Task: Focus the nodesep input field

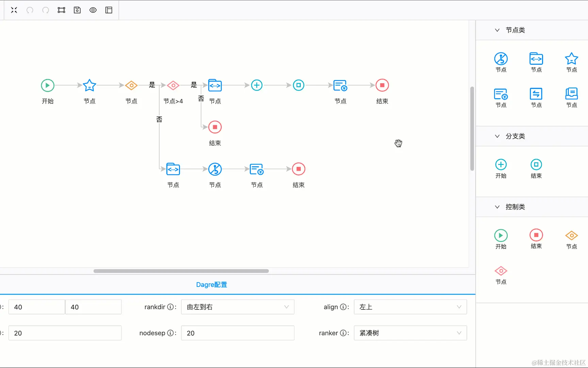Action: pyautogui.click(x=238, y=333)
